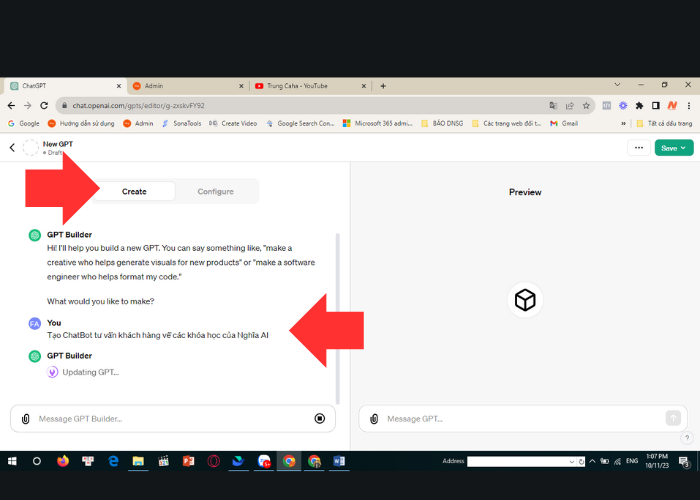
Task: Open Chrome extensions puzzle icon
Action: click(x=639, y=105)
